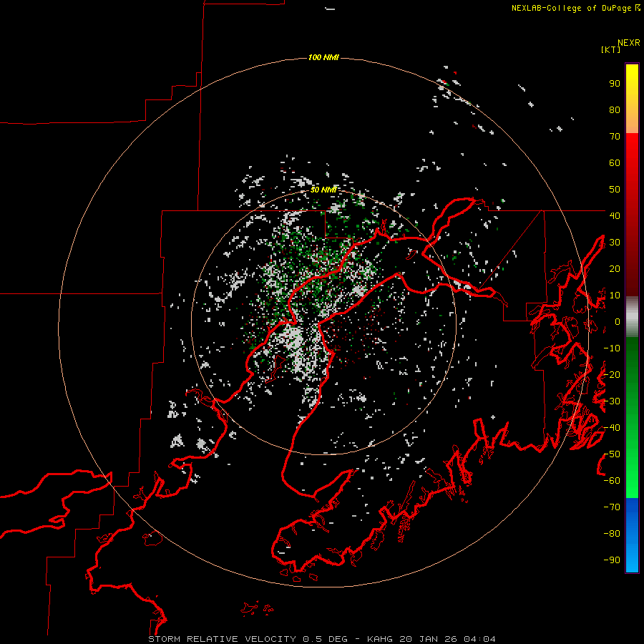Click the KAHG station identifier in the caption
This screenshot has height=644, width=644.
coord(381,639)
